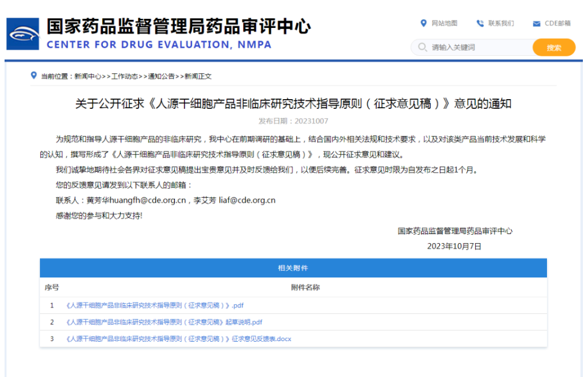Click the CDE fish logo icon

[x=23, y=34]
